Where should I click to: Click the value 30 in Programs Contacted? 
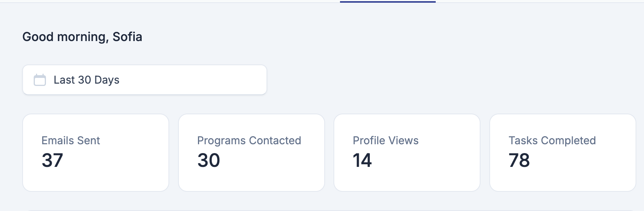point(209,160)
